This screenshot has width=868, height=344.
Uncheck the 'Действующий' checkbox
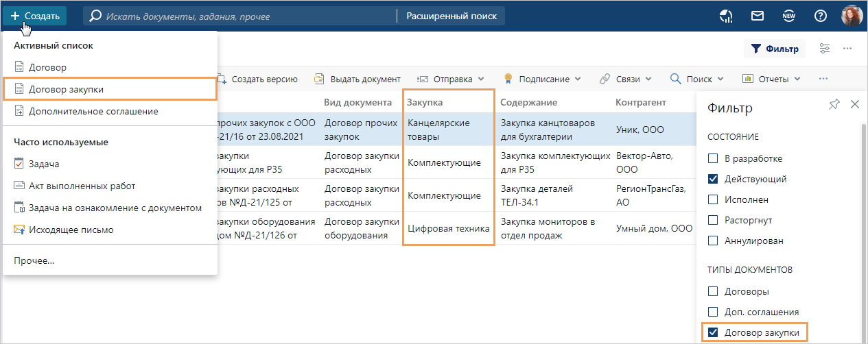coord(713,179)
